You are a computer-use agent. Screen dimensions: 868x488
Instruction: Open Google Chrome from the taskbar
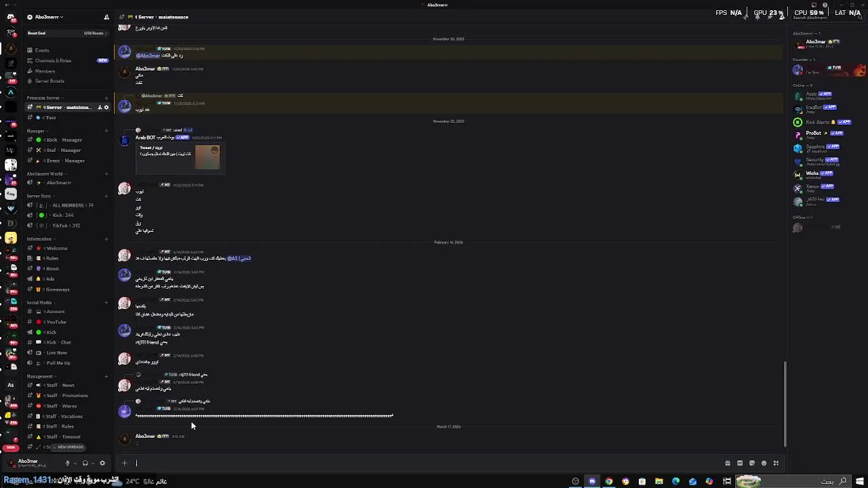pos(609,481)
